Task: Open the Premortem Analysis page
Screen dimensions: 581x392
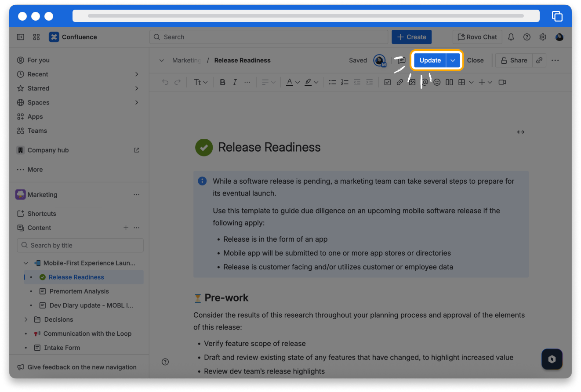Action: [79, 291]
